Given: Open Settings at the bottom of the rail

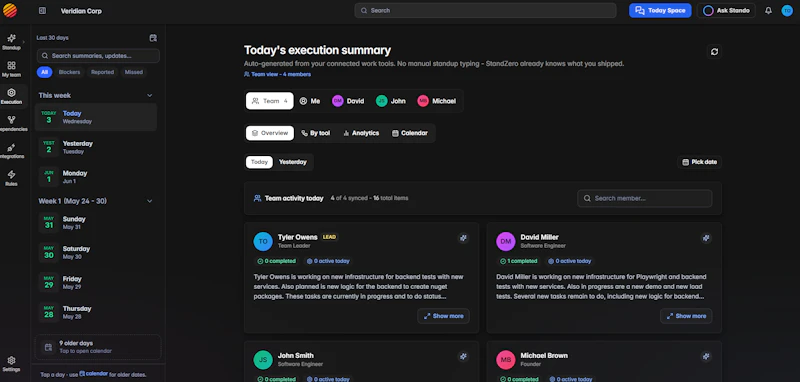Looking at the screenshot, I should [x=11, y=364].
